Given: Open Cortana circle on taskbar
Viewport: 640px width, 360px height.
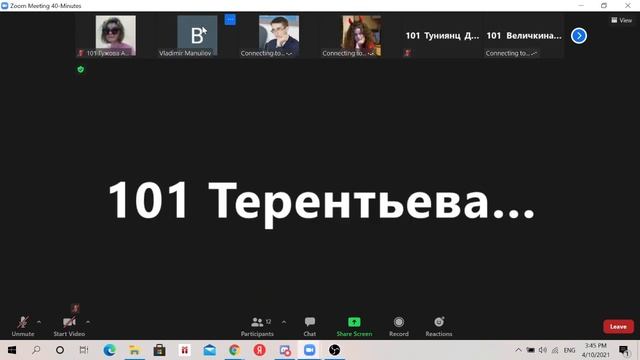Looking at the screenshot, I should pos(60,350).
